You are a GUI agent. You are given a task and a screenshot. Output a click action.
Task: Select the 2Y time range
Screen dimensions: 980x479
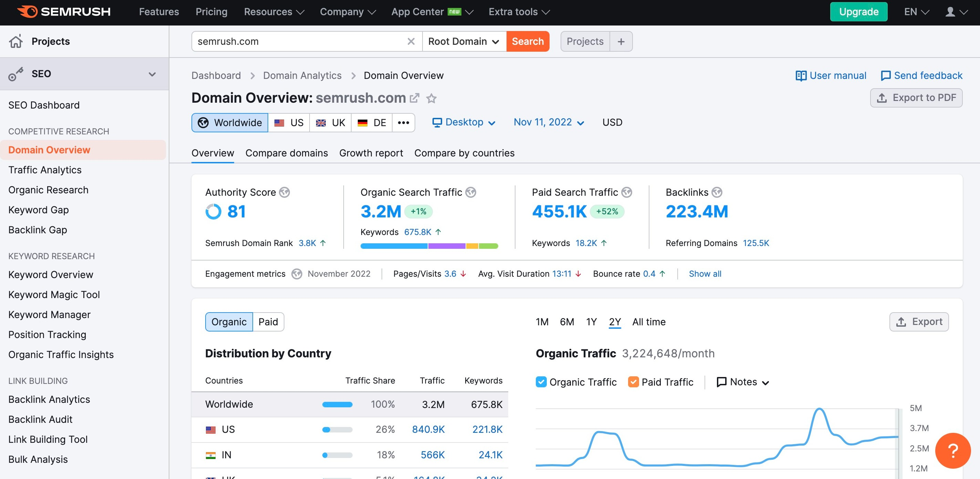click(x=615, y=322)
